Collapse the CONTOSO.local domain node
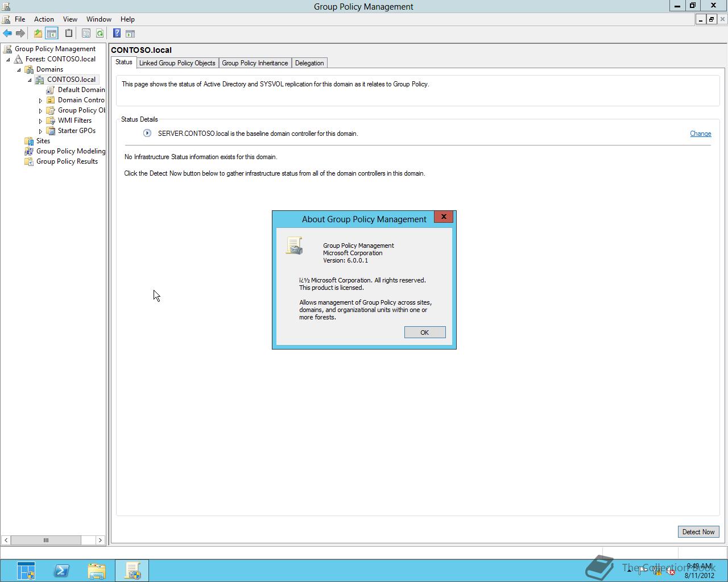 coord(30,80)
